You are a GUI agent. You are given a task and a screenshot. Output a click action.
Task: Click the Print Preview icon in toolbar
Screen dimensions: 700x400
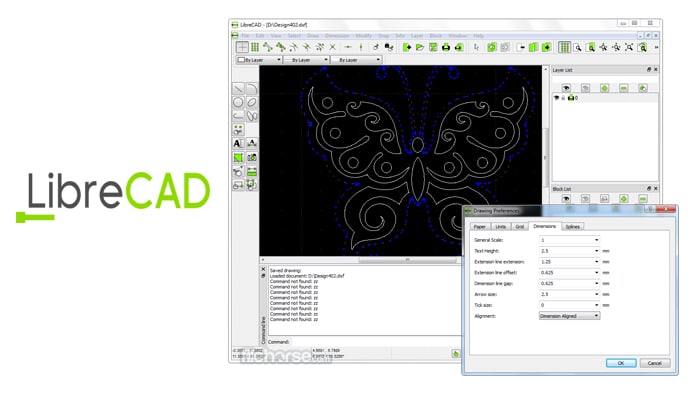pos(458,47)
